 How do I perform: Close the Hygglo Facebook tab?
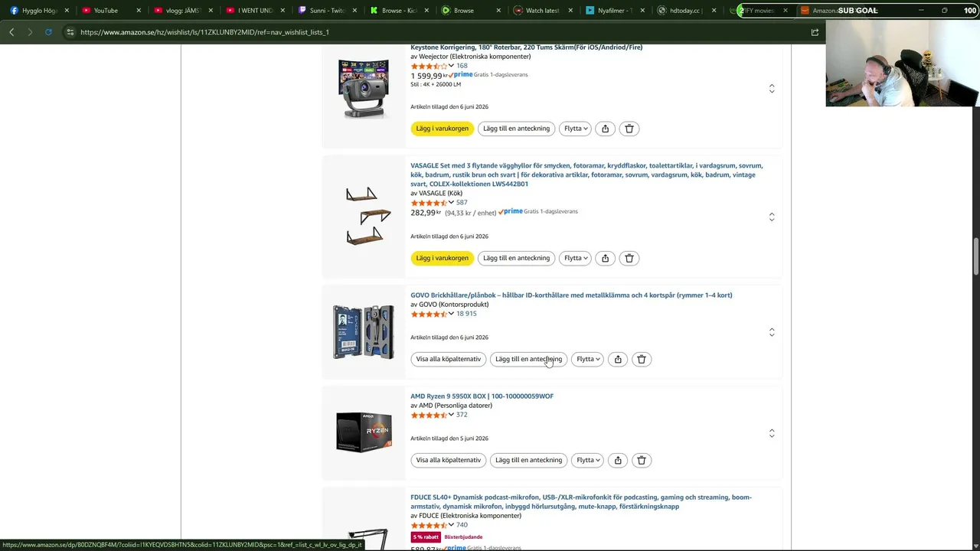pos(67,11)
